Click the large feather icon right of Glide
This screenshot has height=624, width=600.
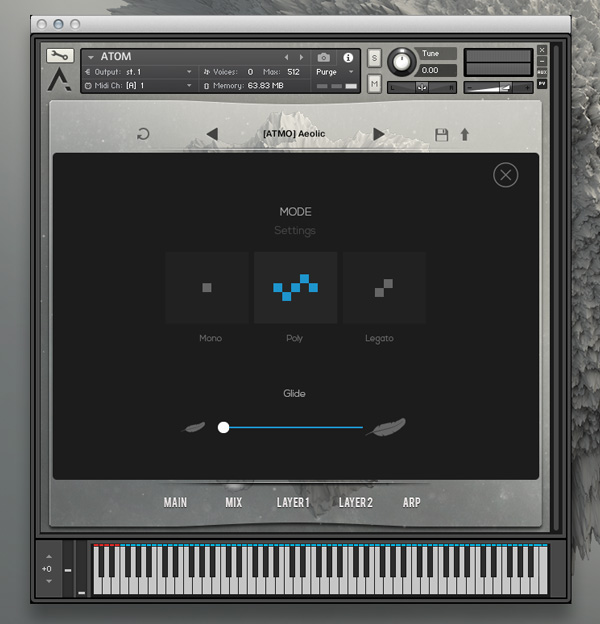click(386, 427)
